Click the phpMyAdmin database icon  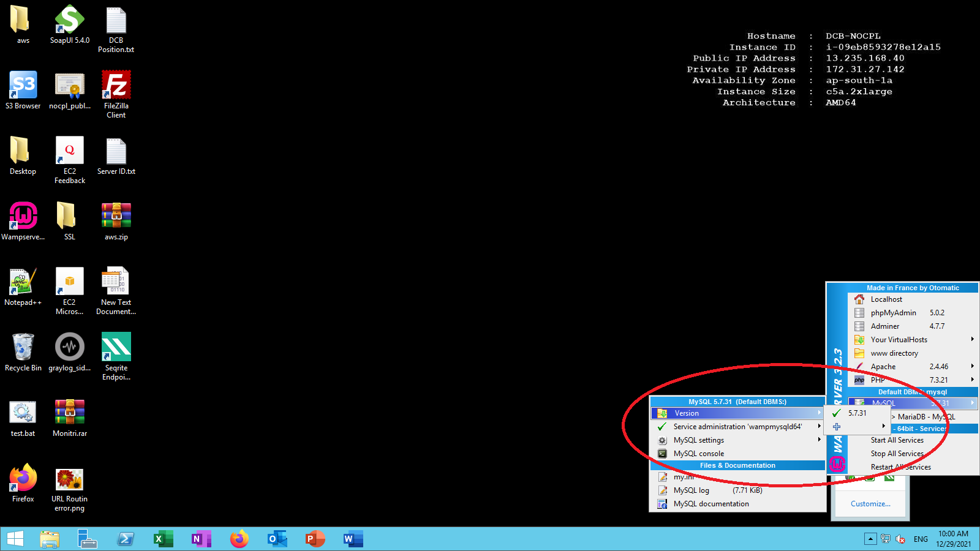pos(859,313)
